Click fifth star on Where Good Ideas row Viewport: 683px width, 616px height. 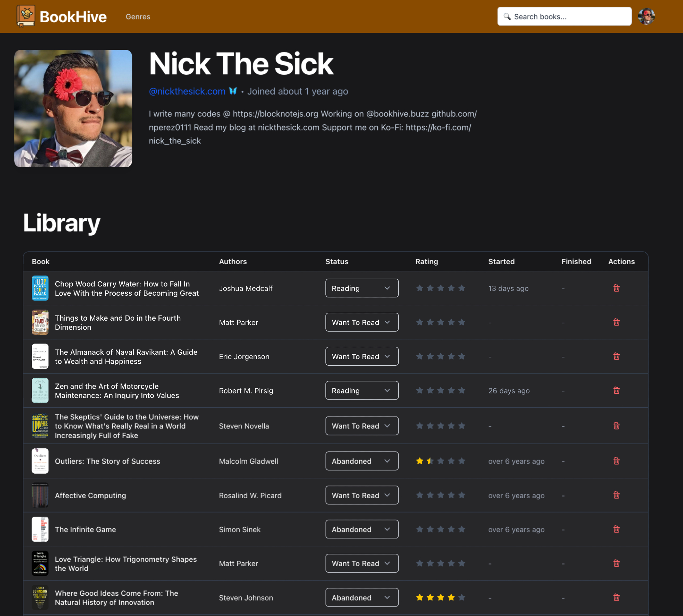pyautogui.click(x=462, y=598)
